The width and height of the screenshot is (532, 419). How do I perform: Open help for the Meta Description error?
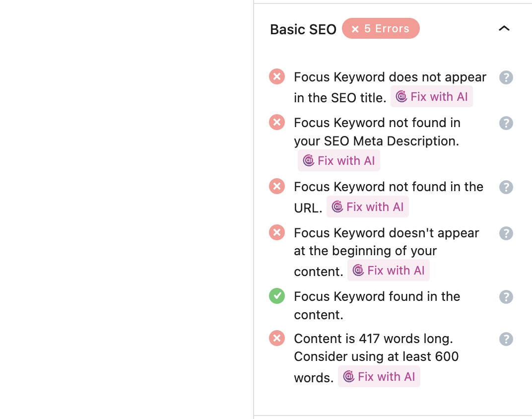click(x=506, y=123)
